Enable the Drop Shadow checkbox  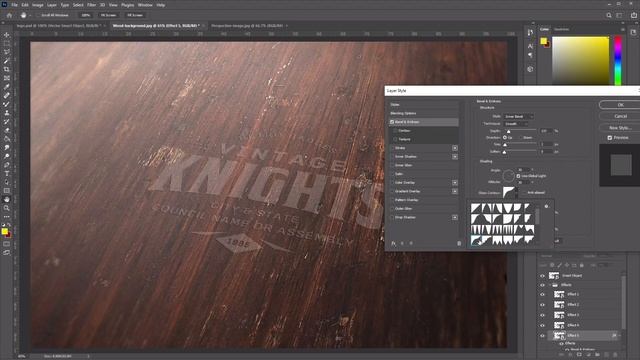pyautogui.click(x=392, y=217)
